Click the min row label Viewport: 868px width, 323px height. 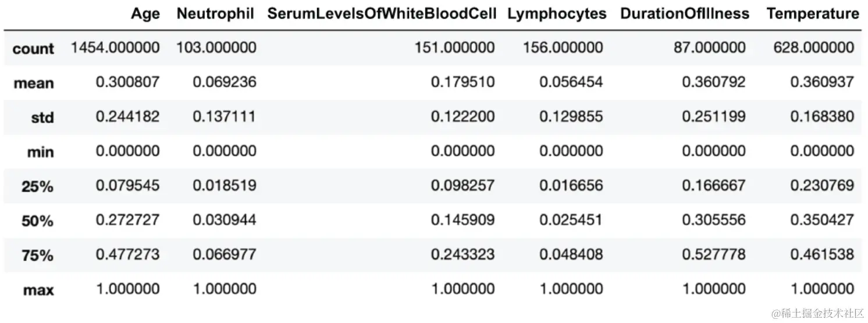41,152
